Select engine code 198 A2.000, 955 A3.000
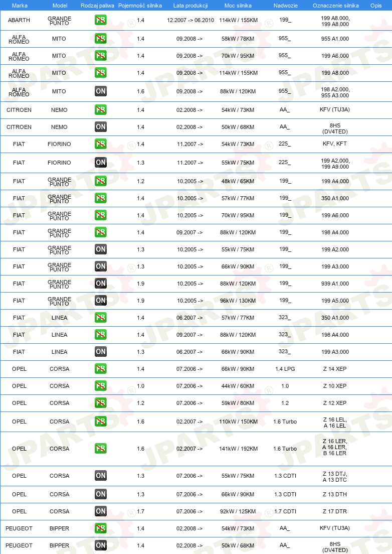This screenshot has height=554, width=392. (335, 92)
